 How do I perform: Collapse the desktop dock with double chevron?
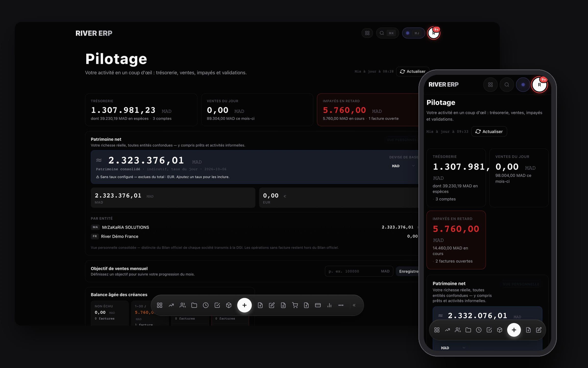point(354,305)
